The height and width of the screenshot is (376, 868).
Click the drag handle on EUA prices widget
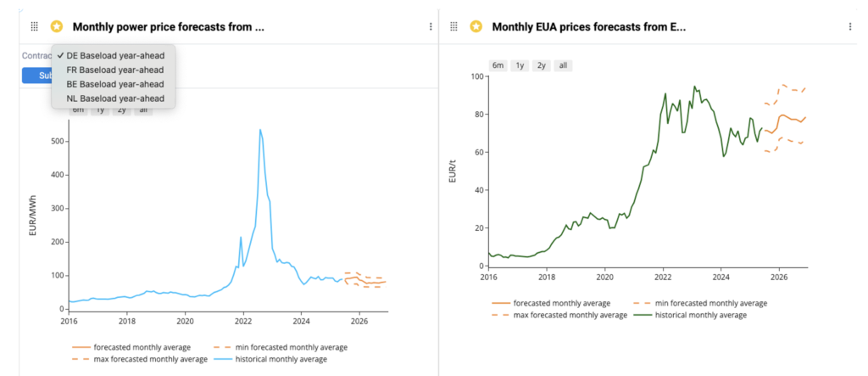pyautogui.click(x=454, y=27)
